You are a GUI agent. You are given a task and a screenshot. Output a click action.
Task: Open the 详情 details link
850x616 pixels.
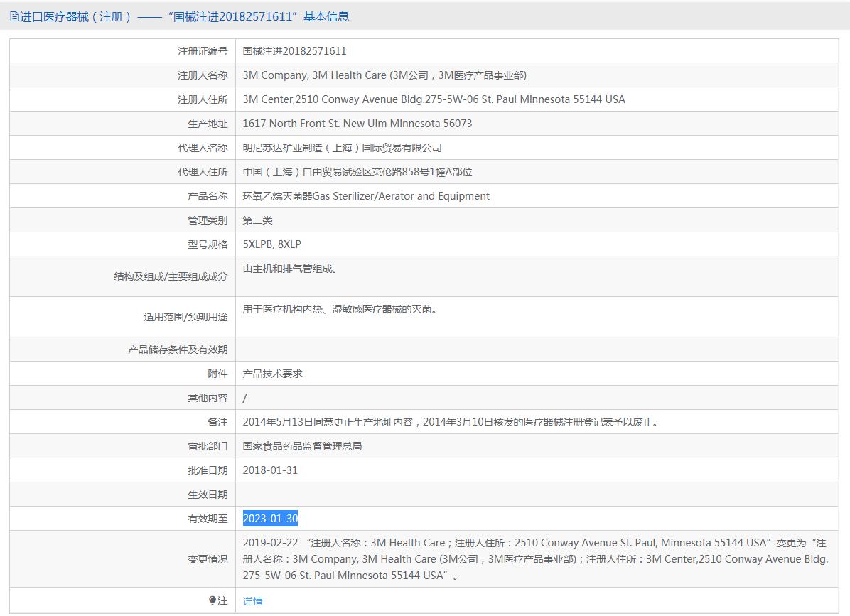252,601
